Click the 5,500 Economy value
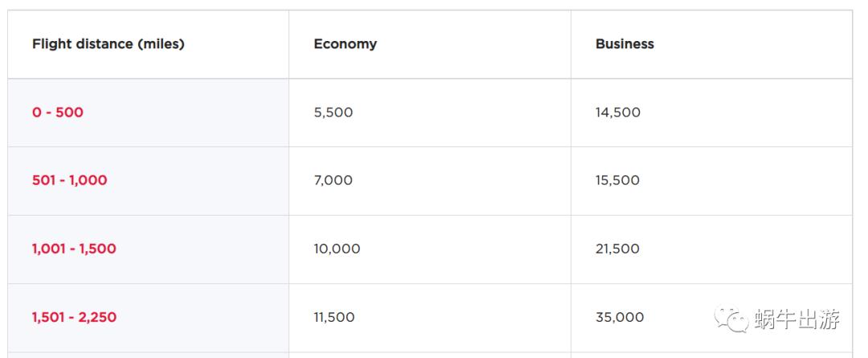This screenshot has height=358, width=868. tap(334, 113)
